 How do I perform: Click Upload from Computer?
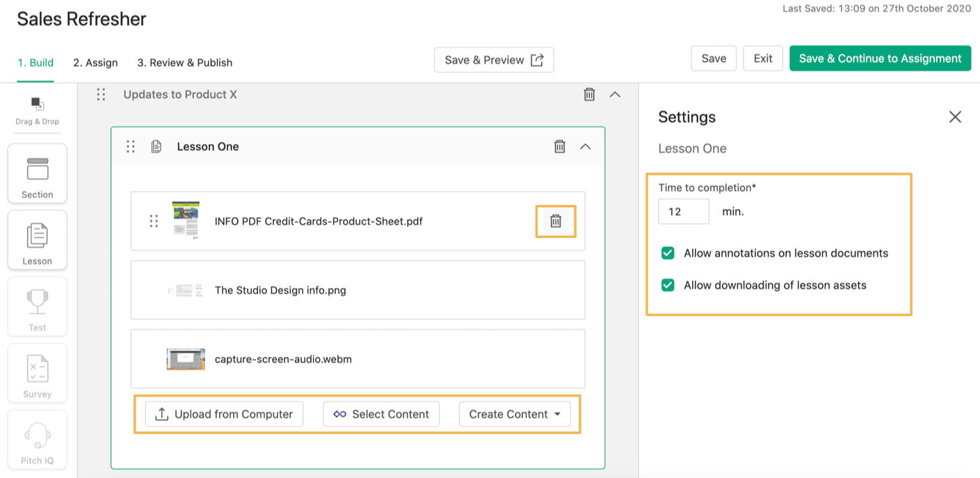225,414
